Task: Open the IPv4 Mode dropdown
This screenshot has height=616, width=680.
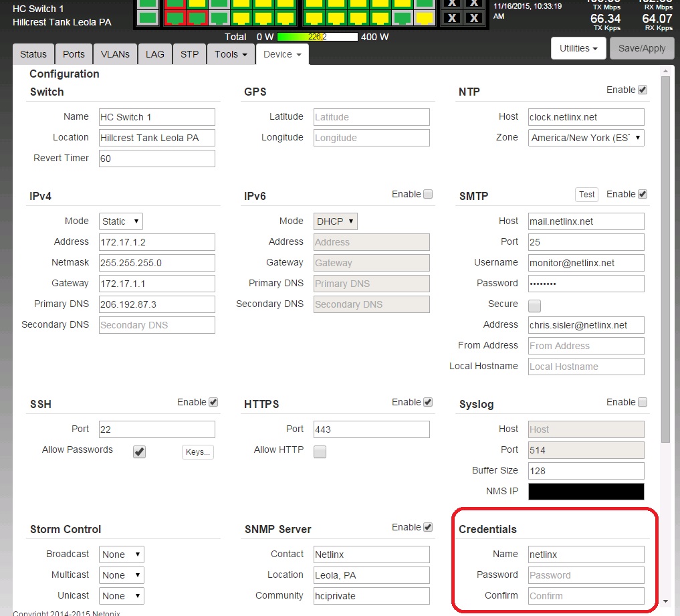Action: [x=121, y=221]
